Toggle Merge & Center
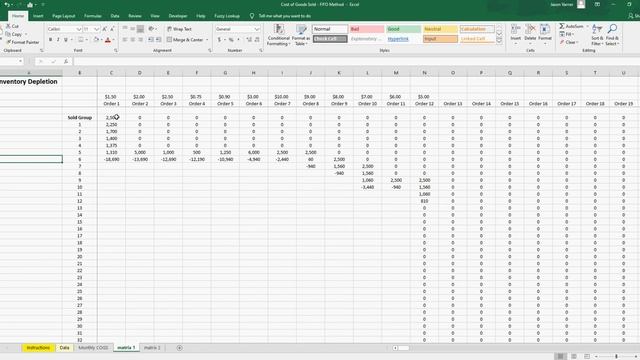The width and height of the screenshot is (640, 360). pyautogui.click(x=185, y=40)
